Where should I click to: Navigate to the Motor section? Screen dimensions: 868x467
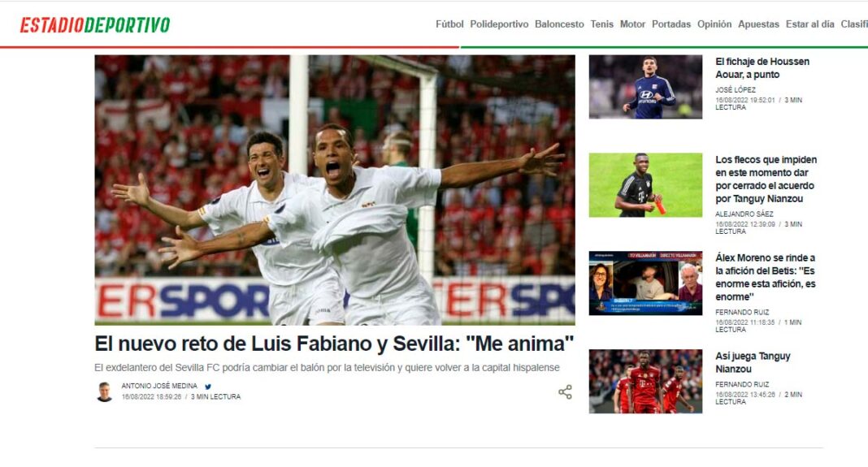point(632,24)
